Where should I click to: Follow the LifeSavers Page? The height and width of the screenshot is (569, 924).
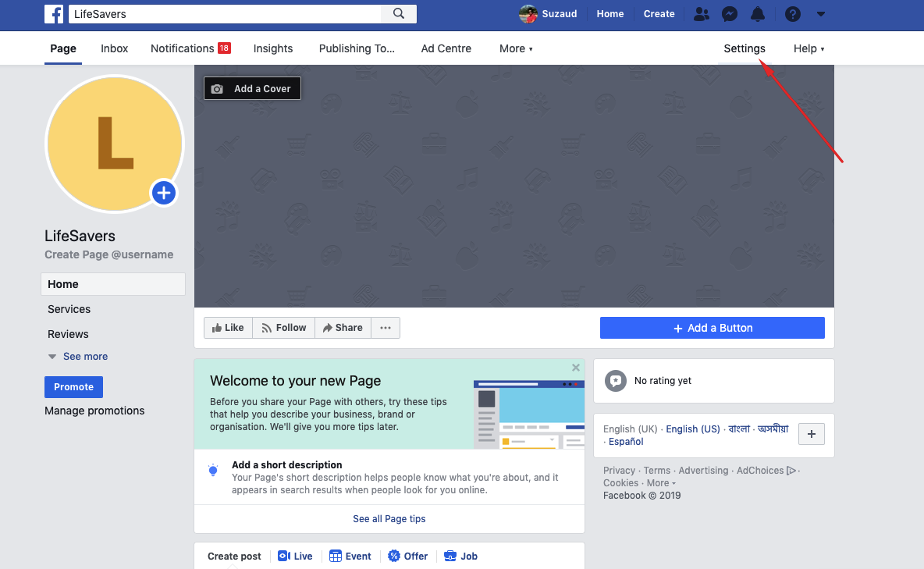point(283,327)
